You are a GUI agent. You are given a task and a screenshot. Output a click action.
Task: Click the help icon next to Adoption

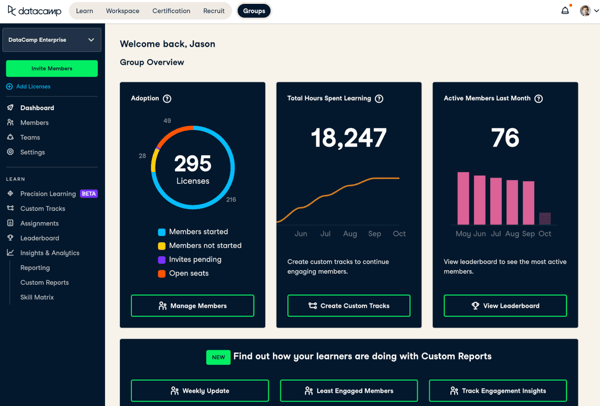point(167,99)
